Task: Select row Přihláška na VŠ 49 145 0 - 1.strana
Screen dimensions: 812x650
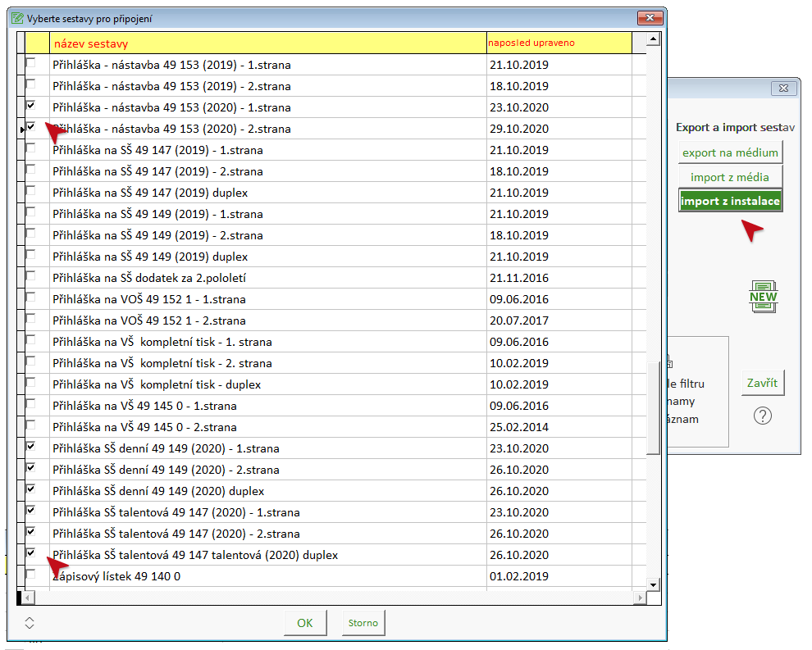Action: [331, 406]
